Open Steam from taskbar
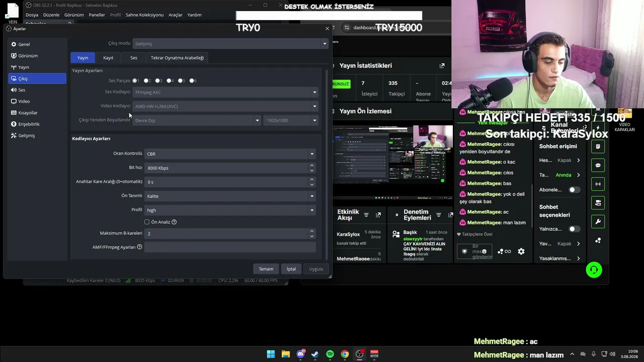644x362 pixels. pos(315,354)
